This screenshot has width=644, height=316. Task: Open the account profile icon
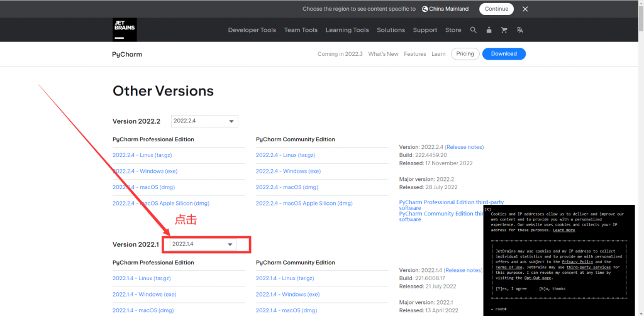pyautogui.click(x=489, y=30)
